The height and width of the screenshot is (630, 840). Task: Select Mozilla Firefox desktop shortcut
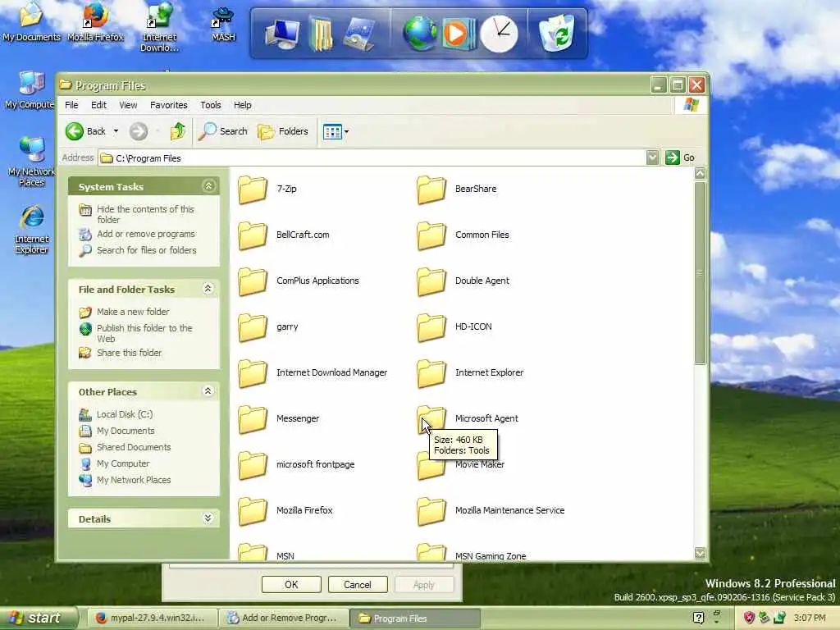pyautogui.click(x=95, y=24)
